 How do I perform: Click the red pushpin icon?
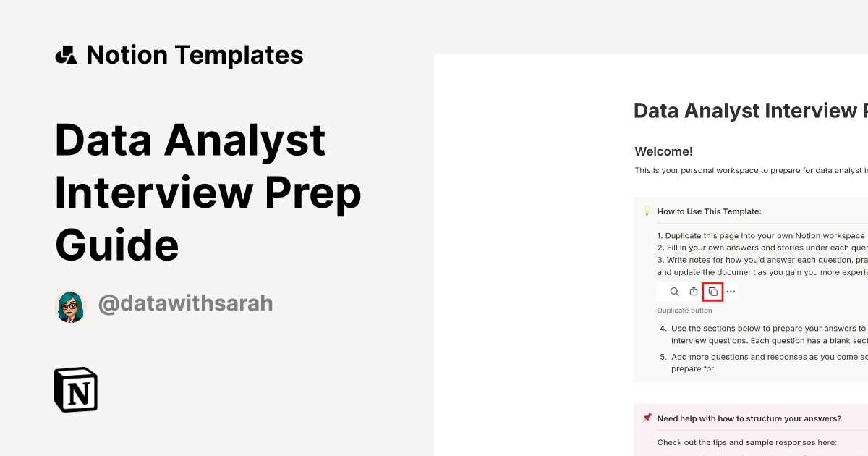(x=647, y=417)
